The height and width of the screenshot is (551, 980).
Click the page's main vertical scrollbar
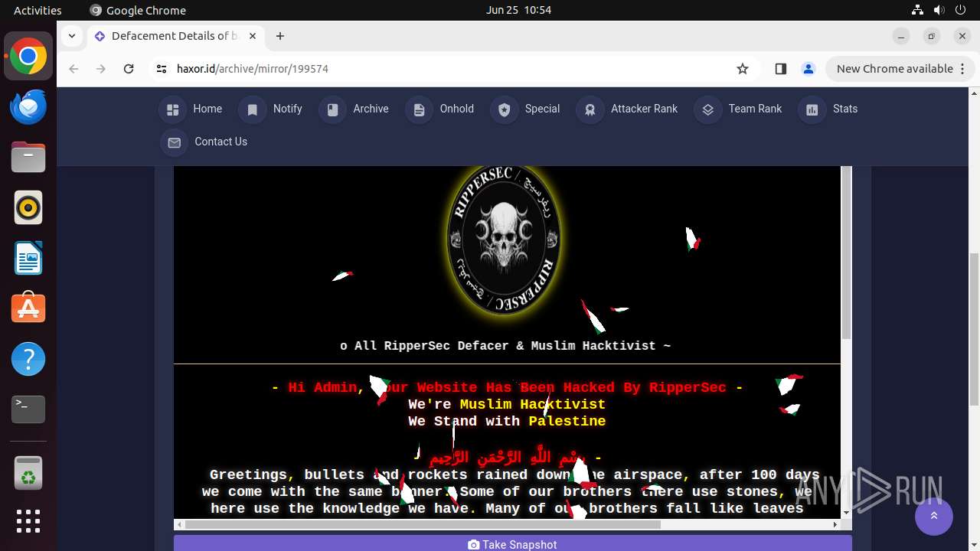pyautogui.click(x=974, y=329)
